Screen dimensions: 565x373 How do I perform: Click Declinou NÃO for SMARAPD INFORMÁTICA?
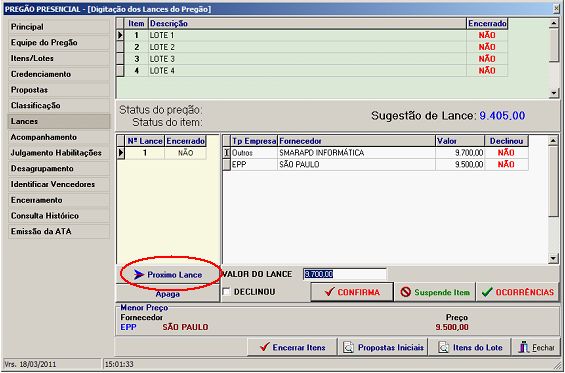(506, 153)
